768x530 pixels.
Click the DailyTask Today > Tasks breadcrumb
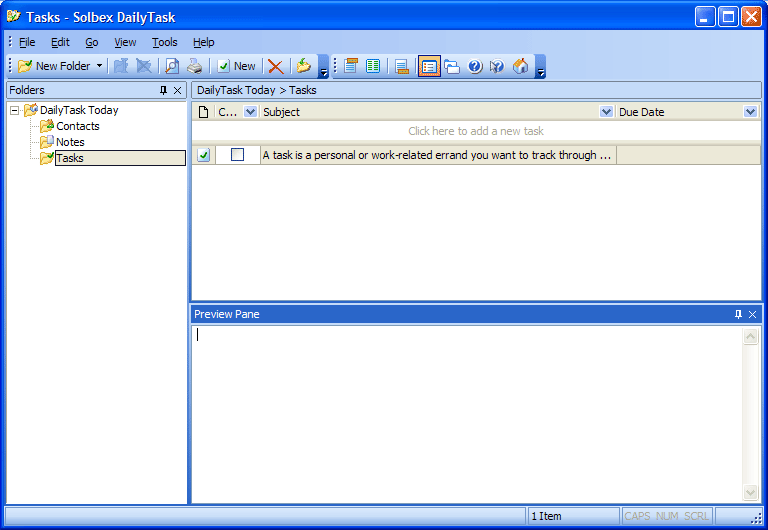tap(256, 90)
